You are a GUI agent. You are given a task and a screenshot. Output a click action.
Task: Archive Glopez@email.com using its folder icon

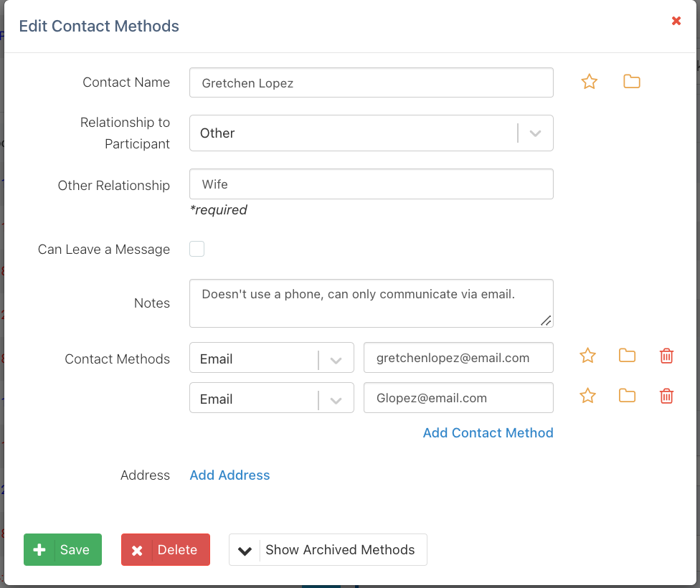tap(627, 396)
